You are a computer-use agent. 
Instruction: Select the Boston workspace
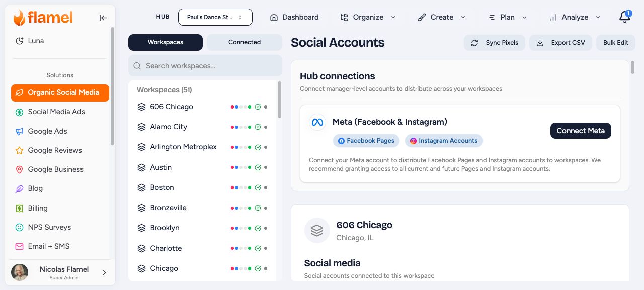point(202,187)
